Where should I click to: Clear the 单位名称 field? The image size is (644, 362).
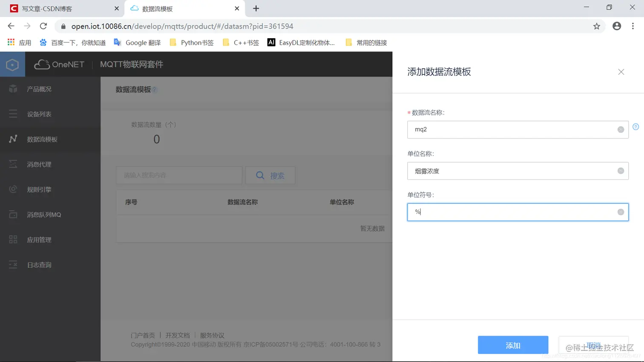(621, 171)
